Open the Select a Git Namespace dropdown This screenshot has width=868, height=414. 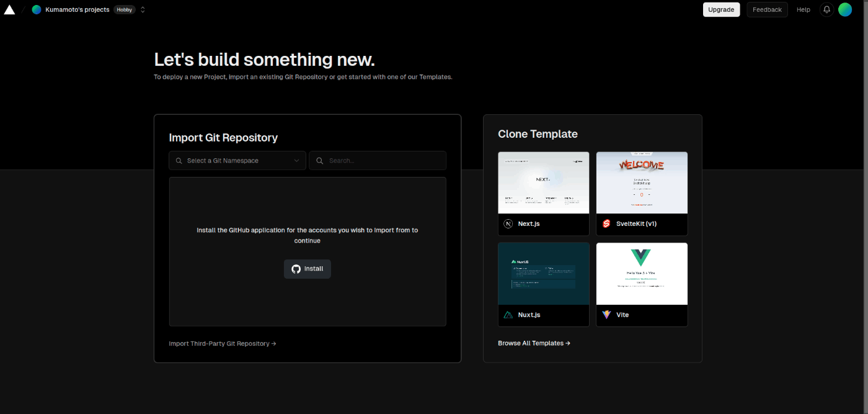click(x=237, y=160)
